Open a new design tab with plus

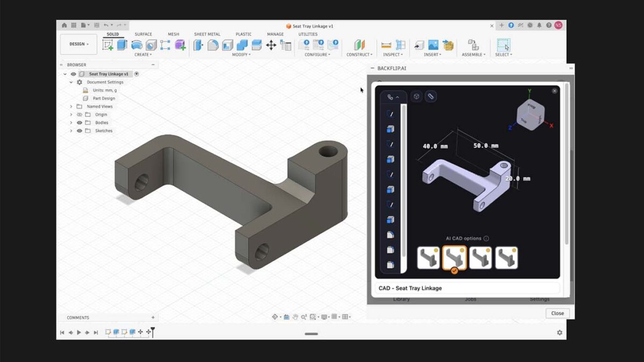coord(502,25)
